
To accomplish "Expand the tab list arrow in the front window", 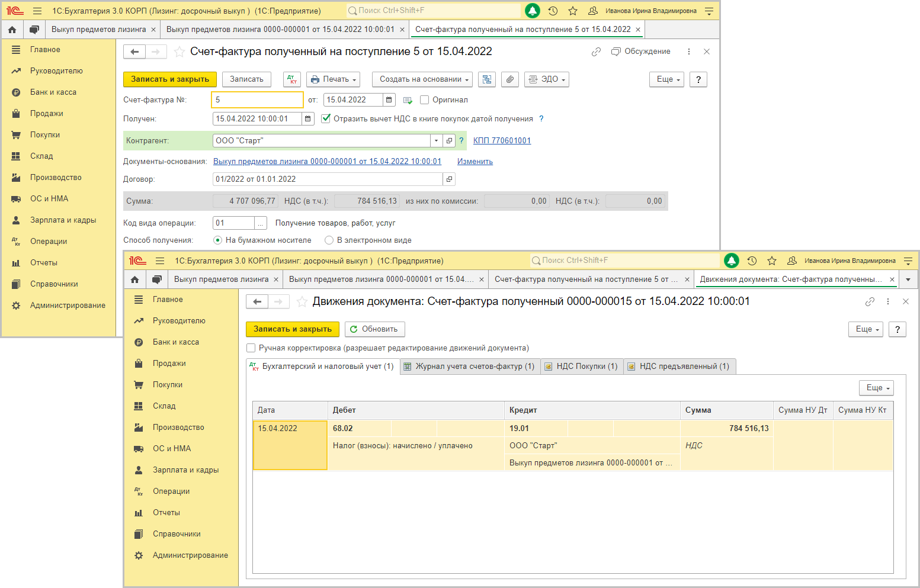I will tap(908, 279).
